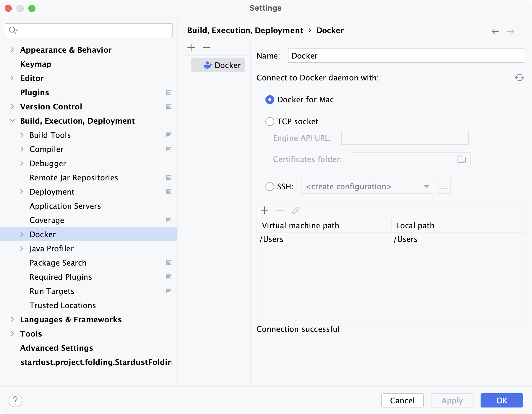Open Plugins settings page
Viewport: 532px width, 414px height.
pyautogui.click(x=35, y=93)
